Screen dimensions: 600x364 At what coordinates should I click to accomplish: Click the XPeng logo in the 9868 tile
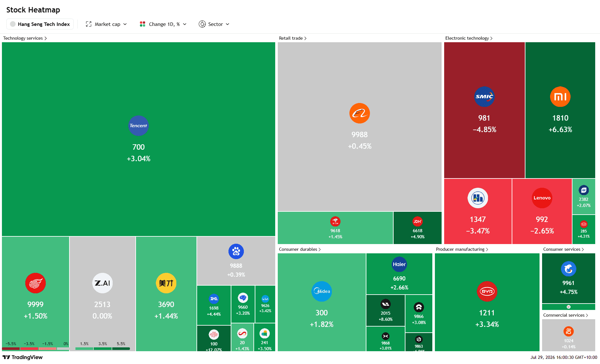coord(386,336)
